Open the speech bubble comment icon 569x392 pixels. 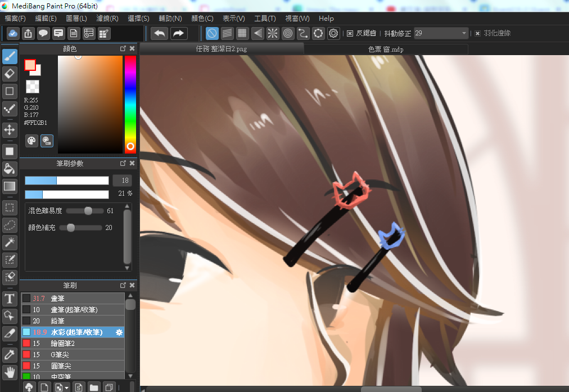coord(43,33)
